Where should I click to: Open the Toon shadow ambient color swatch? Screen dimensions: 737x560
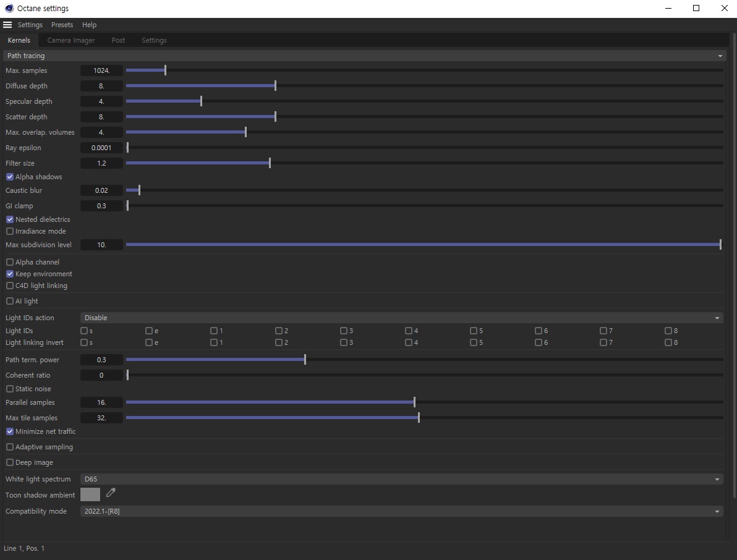90,494
